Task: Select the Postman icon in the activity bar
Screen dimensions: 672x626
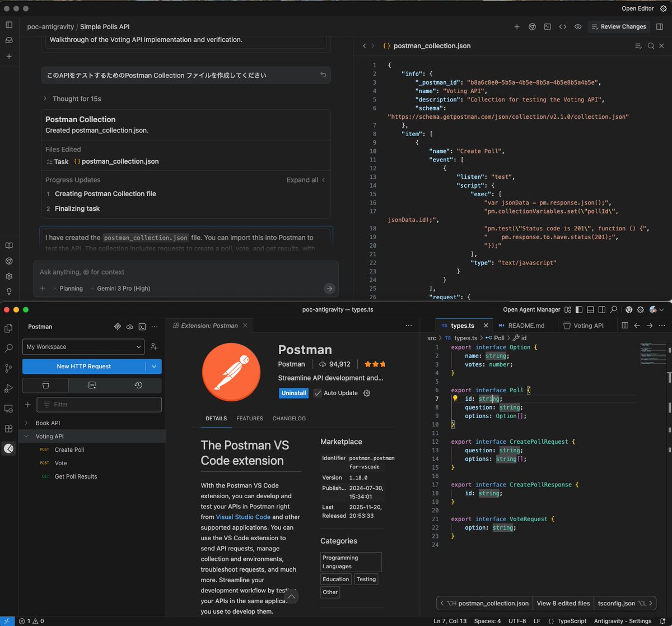Action: (x=8, y=448)
